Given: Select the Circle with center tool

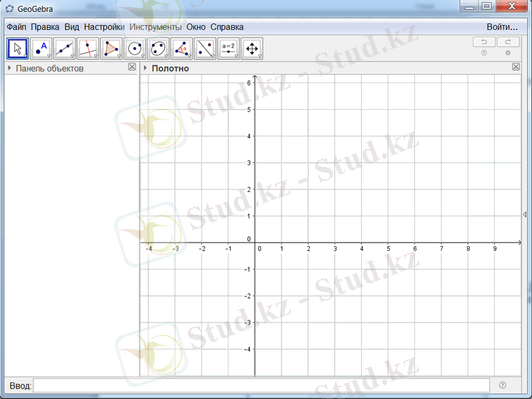Looking at the screenshot, I should (x=135, y=49).
